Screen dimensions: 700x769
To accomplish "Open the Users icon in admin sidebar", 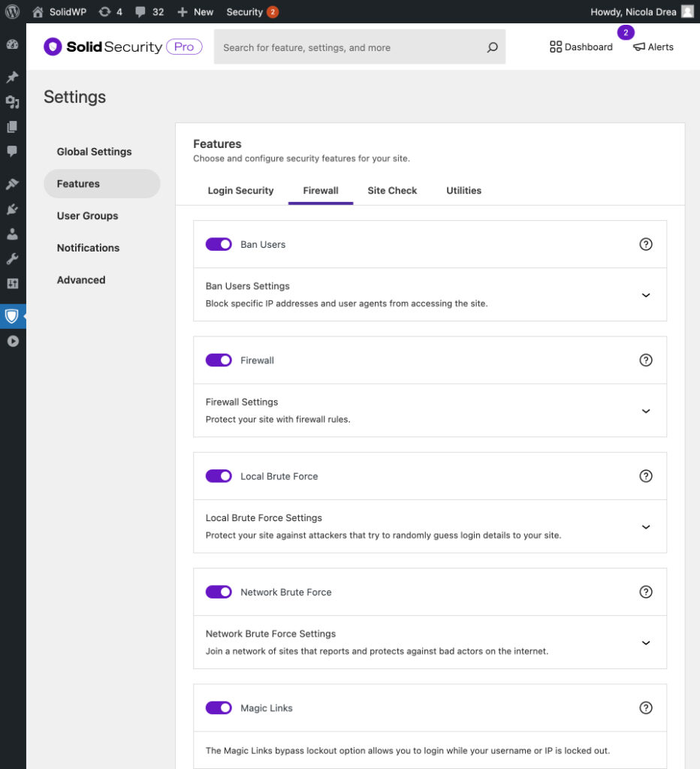I will click(x=12, y=234).
